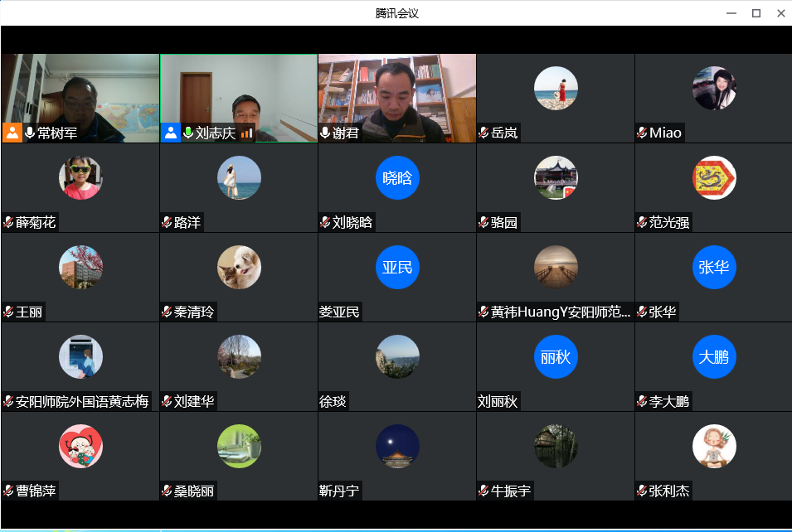This screenshot has width=792, height=532.
Task: Click 张利杰's meditating girl avatar
Action: (714, 446)
